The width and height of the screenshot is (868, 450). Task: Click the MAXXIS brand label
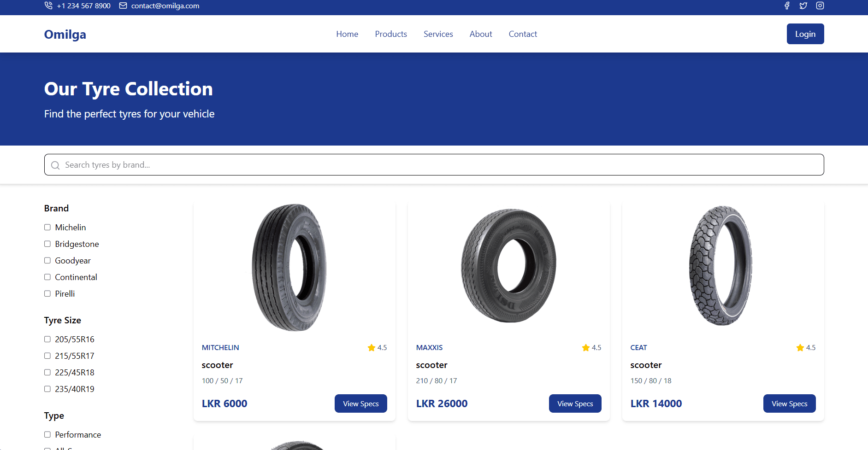[429, 348]
